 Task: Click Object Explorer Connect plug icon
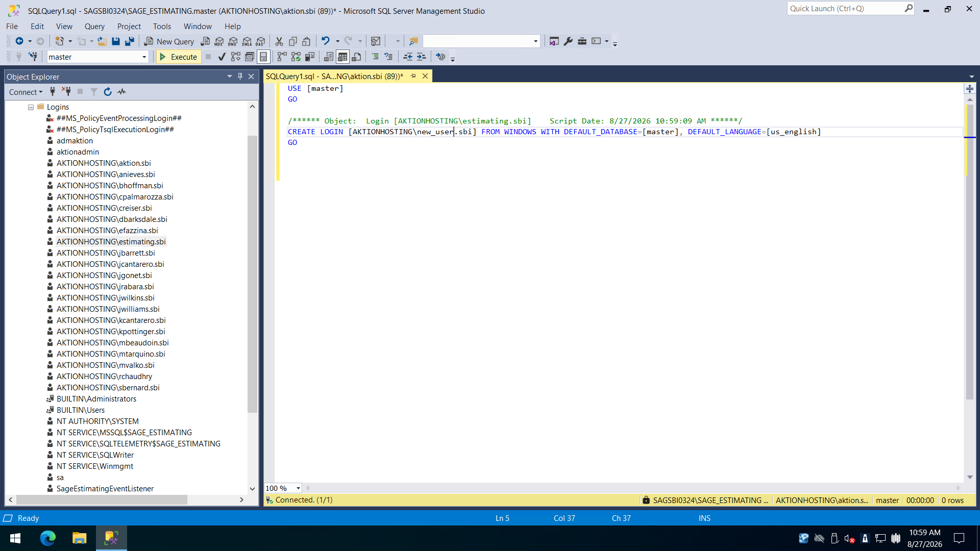pos(53,92)
